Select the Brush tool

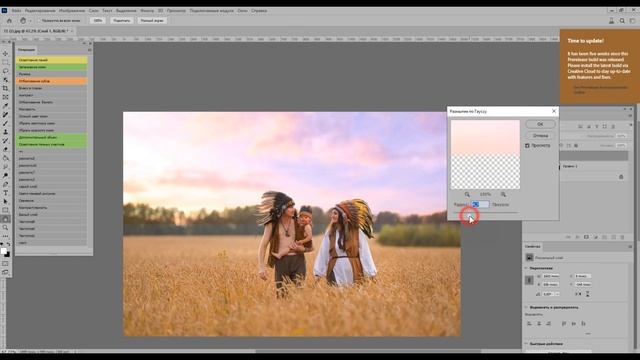click(5, 123)
